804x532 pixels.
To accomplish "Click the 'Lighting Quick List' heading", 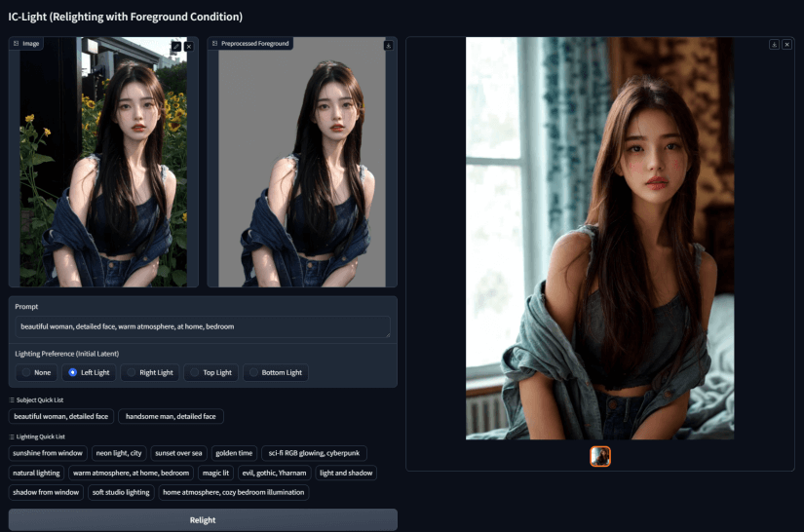I will pos(41,437).
